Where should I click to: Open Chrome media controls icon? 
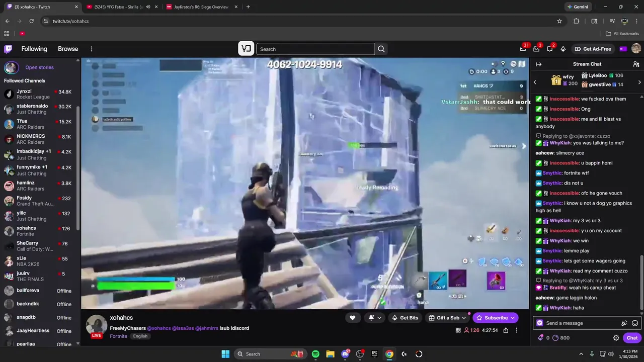[x=612, y=21]
